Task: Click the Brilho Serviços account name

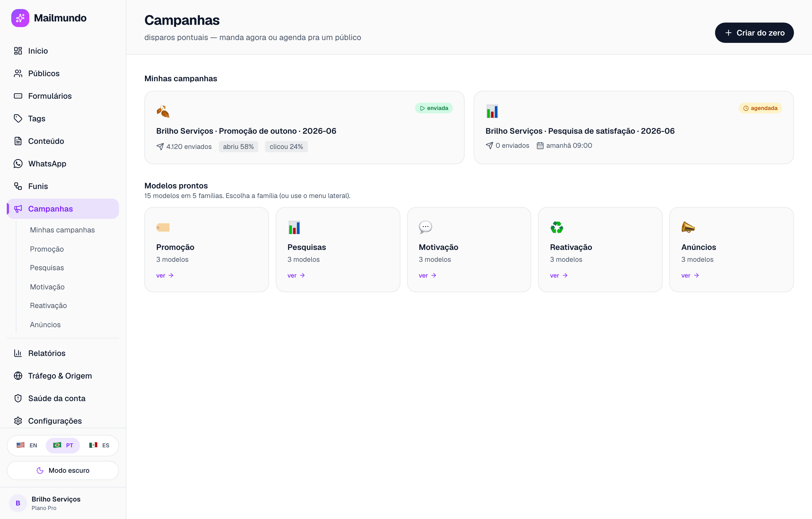Action: (x=56, y=500)
